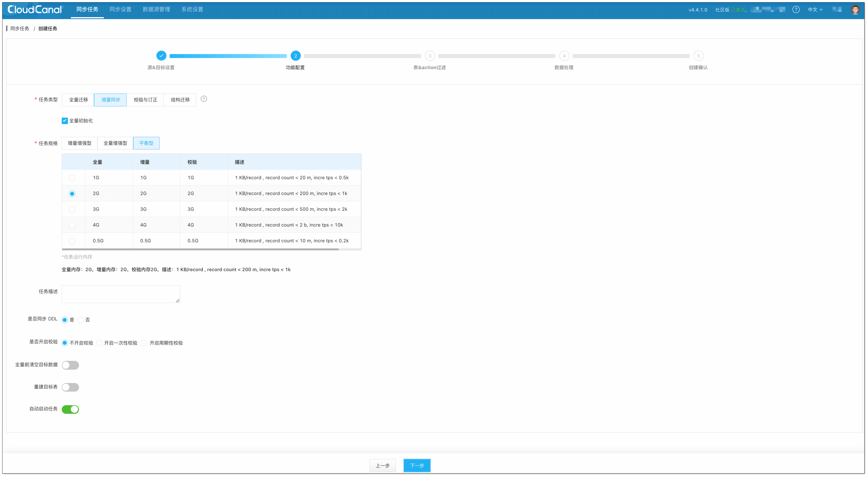The image size is (868, 477).
Task: Click step 5 creation confirm circle
Action: 698,56
